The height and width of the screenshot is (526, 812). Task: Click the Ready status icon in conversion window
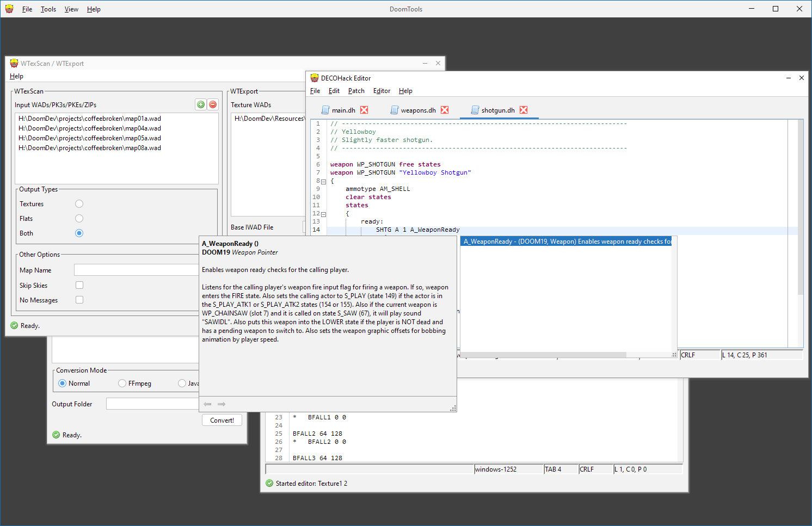(x=56, y=435)
